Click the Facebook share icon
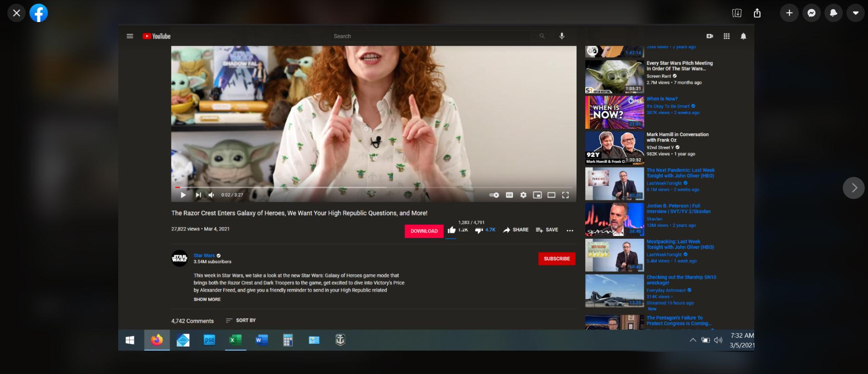This screenshot has width=868, height=374. 757,13
